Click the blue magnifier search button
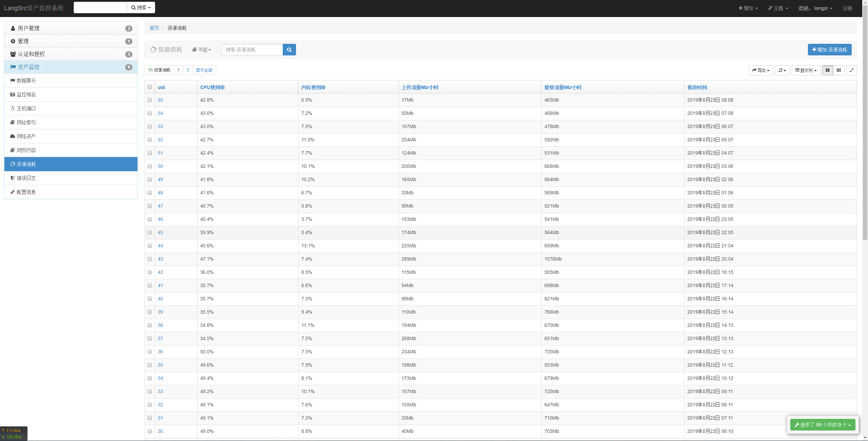 pyautogui.click(x=289, y=50)
